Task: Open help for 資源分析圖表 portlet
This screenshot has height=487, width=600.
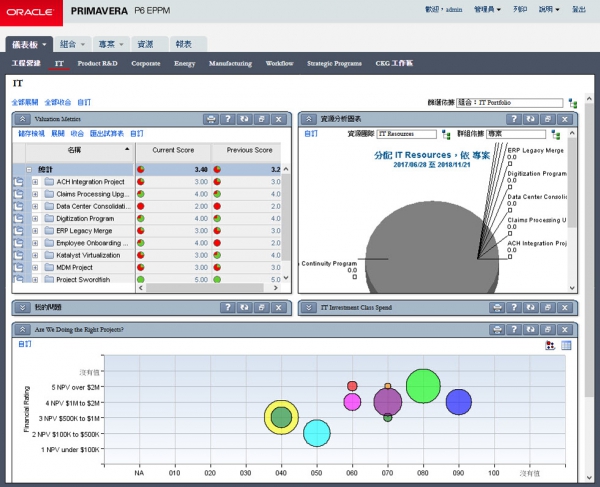Action: pos(514,119)
